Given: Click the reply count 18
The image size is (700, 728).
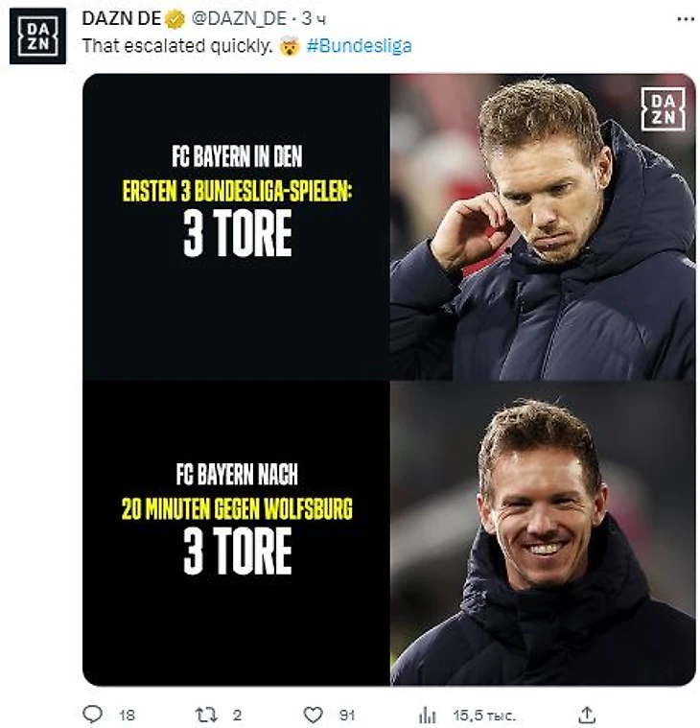Looking at the screenshot, I should tap(126, 715).
